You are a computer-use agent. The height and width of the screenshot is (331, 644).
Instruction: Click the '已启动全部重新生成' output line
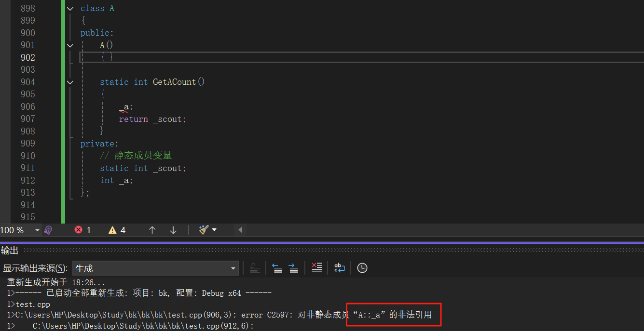(139, 293)
